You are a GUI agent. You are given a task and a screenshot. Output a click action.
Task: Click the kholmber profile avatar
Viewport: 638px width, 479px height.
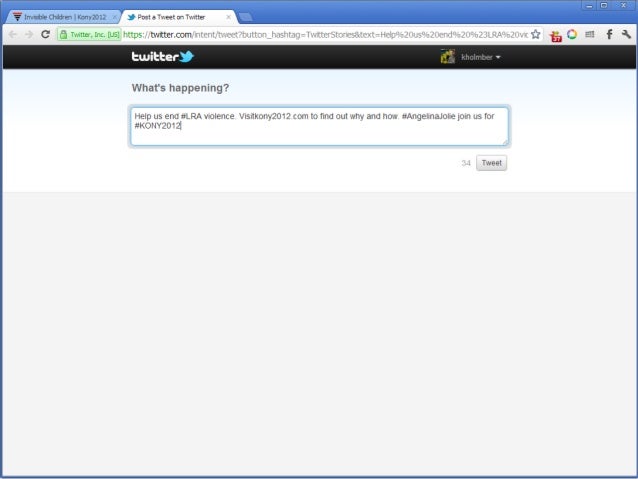point(448,57)
